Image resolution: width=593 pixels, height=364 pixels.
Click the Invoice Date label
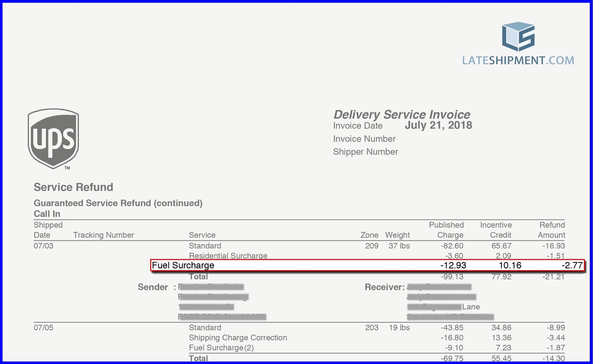(x=358, y=126)
